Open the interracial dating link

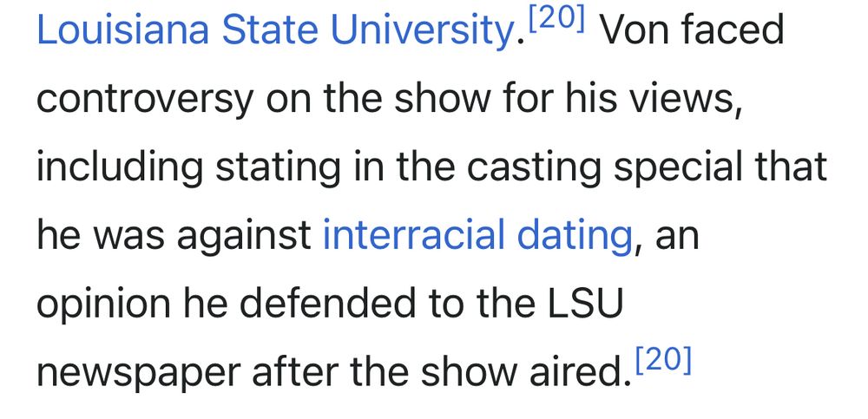point(477,236)
